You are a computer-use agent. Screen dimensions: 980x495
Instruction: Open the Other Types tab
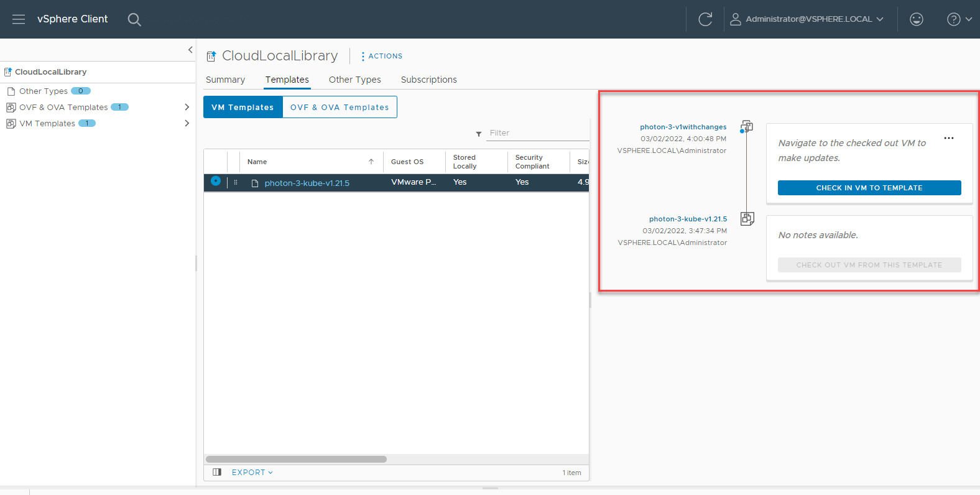pyautogui.click(x=355, y=80)
